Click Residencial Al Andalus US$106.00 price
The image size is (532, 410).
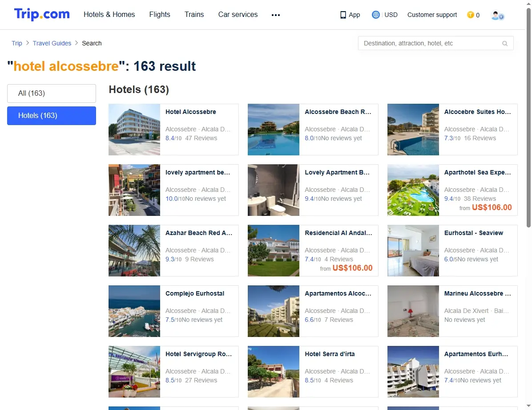(x=353, y=268)
